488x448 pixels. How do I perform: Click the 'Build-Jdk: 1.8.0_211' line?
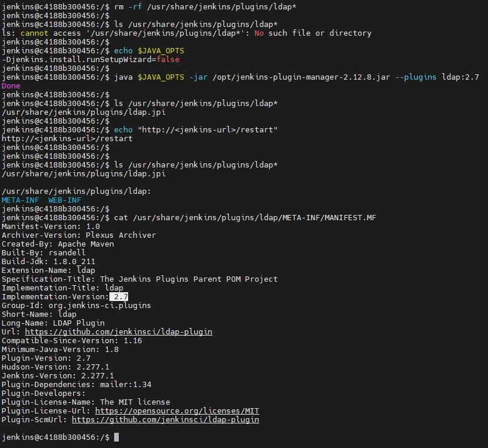coord(48,261)
